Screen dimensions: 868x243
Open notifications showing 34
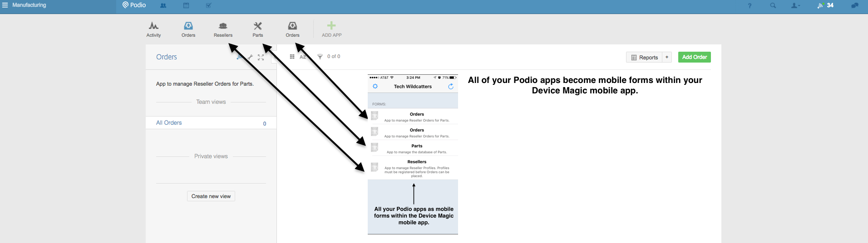coord(825,5)
